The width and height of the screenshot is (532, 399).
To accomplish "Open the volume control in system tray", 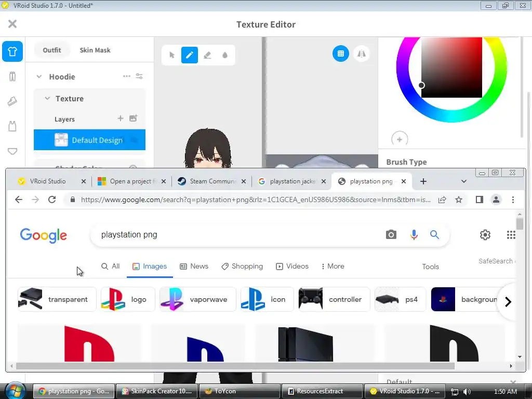I will pyautogui.click(x=467, y=392).
